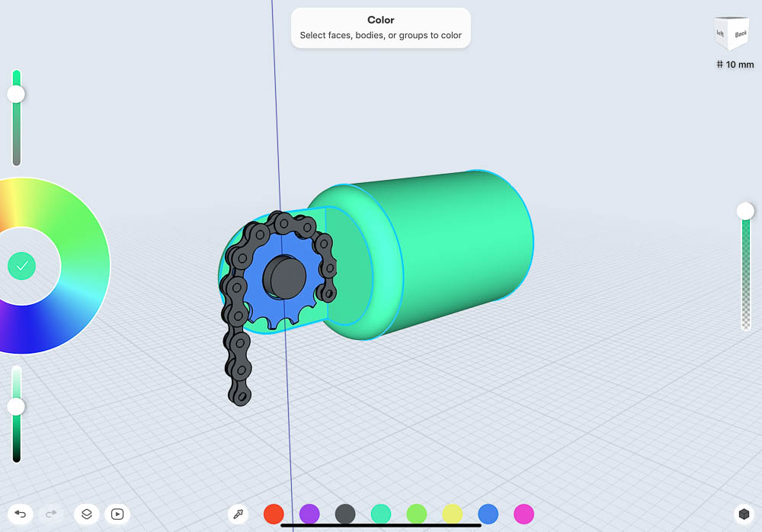Pick the light green color swatch
The height and width of the screenshot is (532, 762).
[417, 514]
